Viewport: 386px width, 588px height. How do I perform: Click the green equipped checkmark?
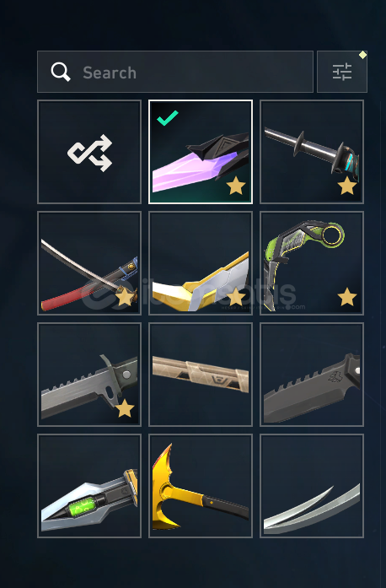[x=168, y=118]
